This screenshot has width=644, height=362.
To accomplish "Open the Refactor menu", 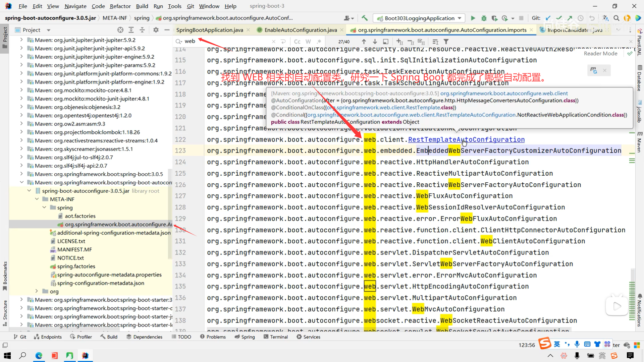I will tap(120, 6).
